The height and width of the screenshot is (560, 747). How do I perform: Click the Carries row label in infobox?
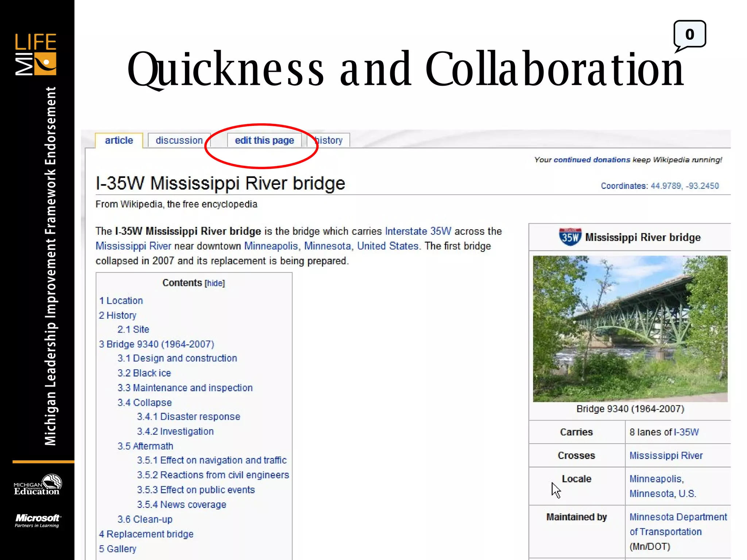coord(576,432)
